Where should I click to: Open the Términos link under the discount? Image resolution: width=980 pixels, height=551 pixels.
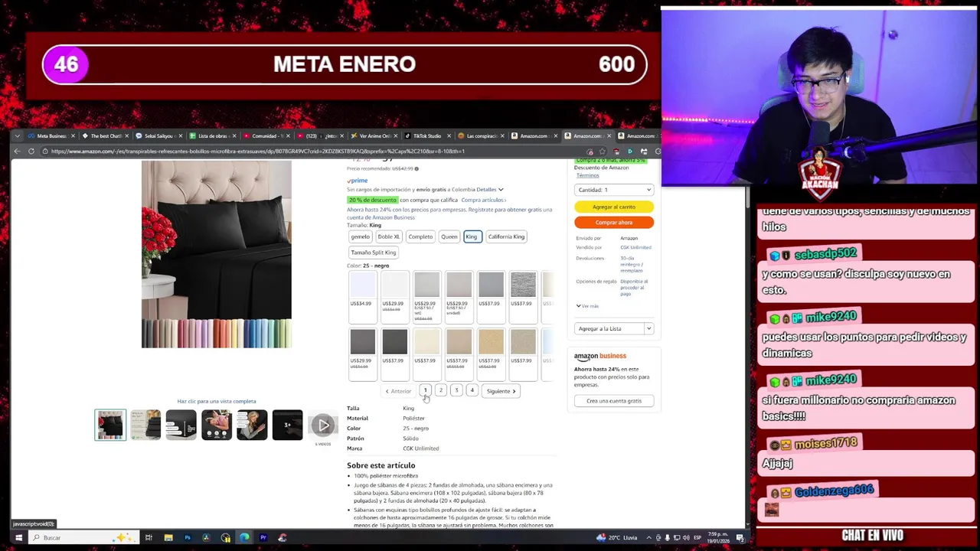pyautogui.click(x=587, y=176)
